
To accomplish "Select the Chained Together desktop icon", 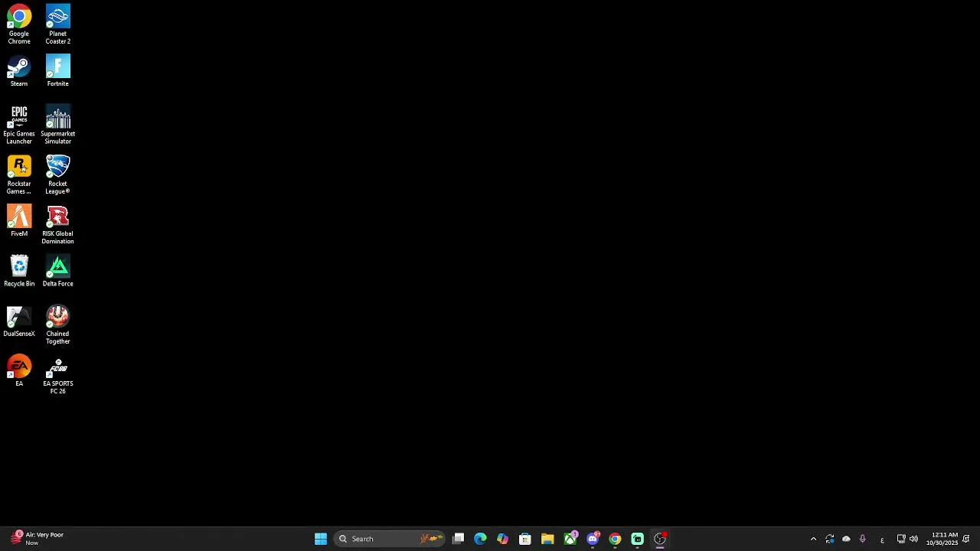I will [57, 325].
